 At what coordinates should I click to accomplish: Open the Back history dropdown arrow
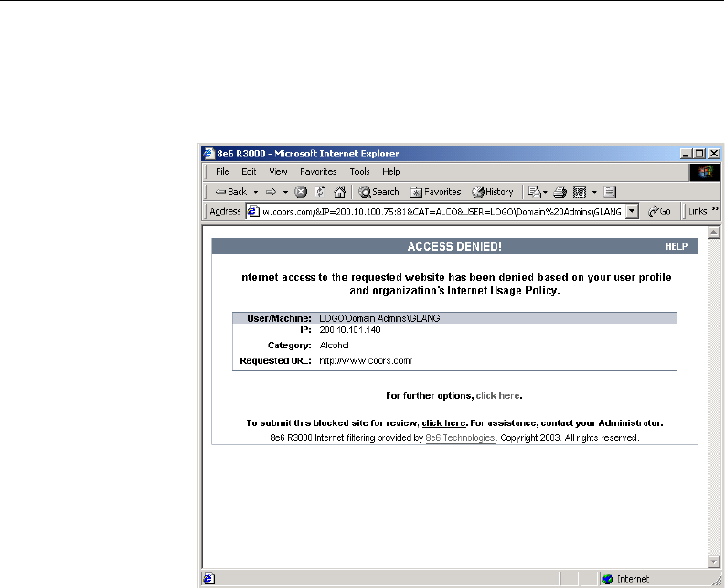256,192
